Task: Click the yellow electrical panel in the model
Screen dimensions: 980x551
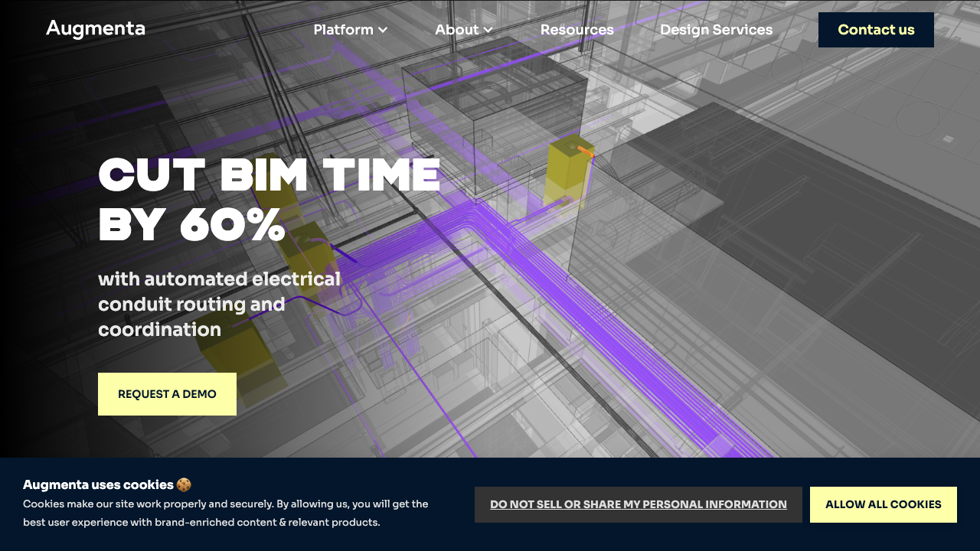Action: point(567,176)
